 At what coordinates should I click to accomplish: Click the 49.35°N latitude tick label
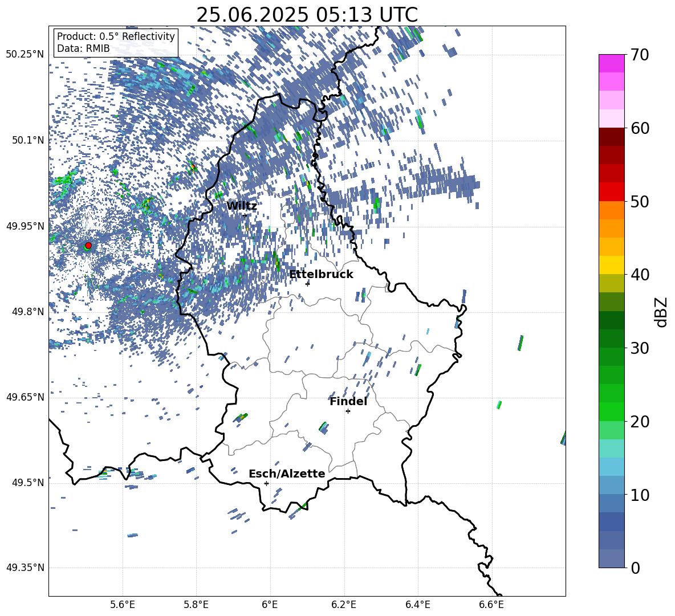point(25,568)
